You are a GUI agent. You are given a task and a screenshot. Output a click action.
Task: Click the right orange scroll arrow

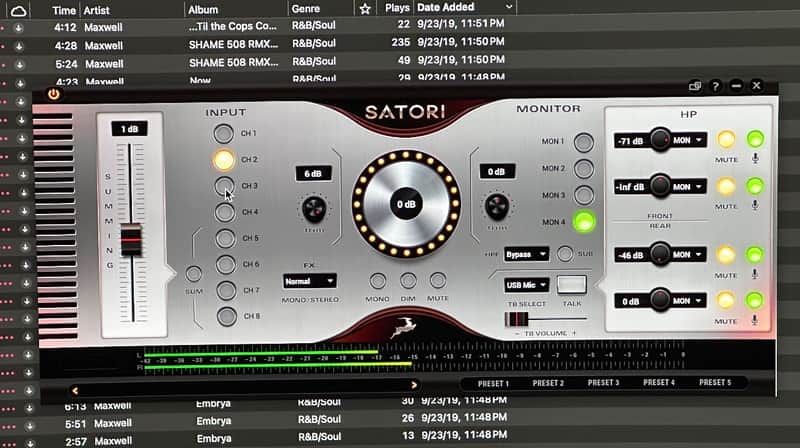(414, 385)
